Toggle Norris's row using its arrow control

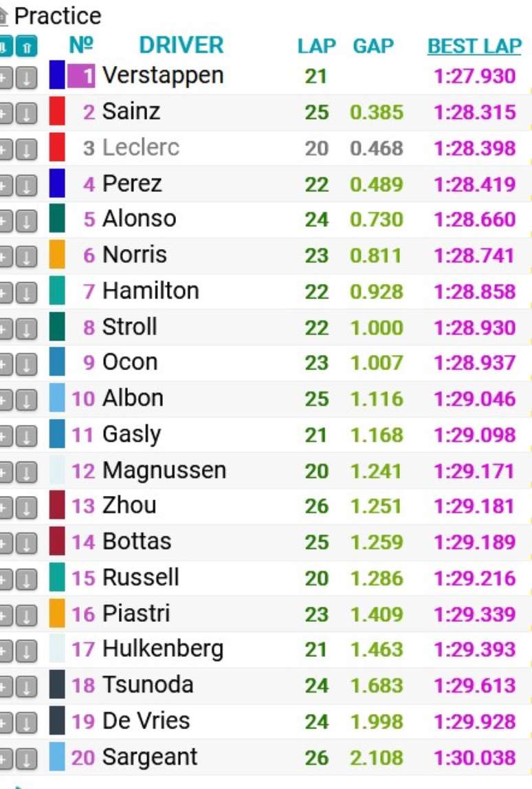tap(26, 255)
